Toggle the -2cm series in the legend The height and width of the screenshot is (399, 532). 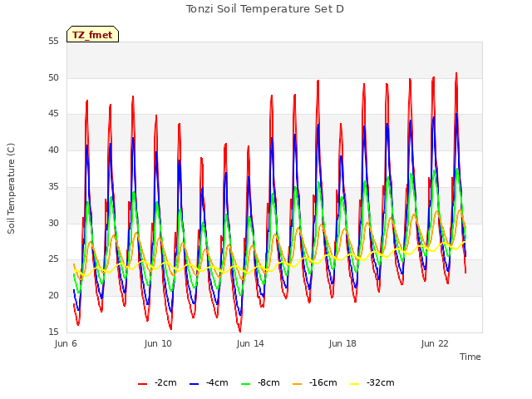(x=157, y=383)
